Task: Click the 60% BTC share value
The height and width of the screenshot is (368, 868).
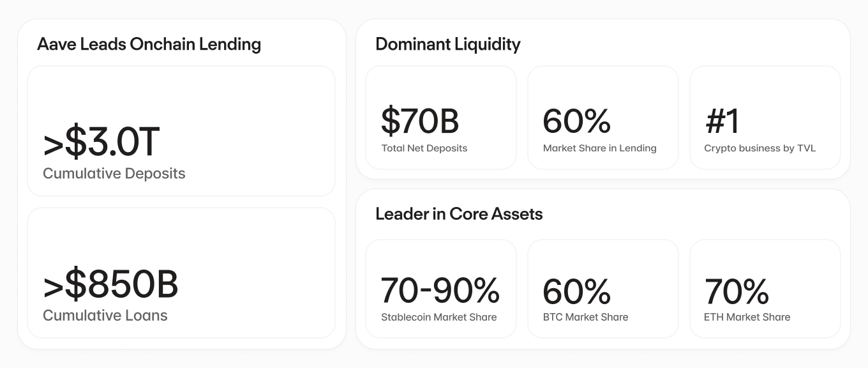Action: (576, 291)
